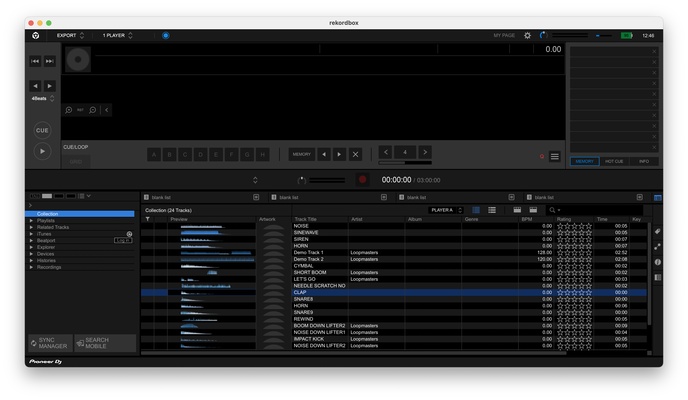Image resolution: width=688 pixels, height=400 pixels.
Task: Switch to the GRID panel tab
Action: (x=76, y=161)
